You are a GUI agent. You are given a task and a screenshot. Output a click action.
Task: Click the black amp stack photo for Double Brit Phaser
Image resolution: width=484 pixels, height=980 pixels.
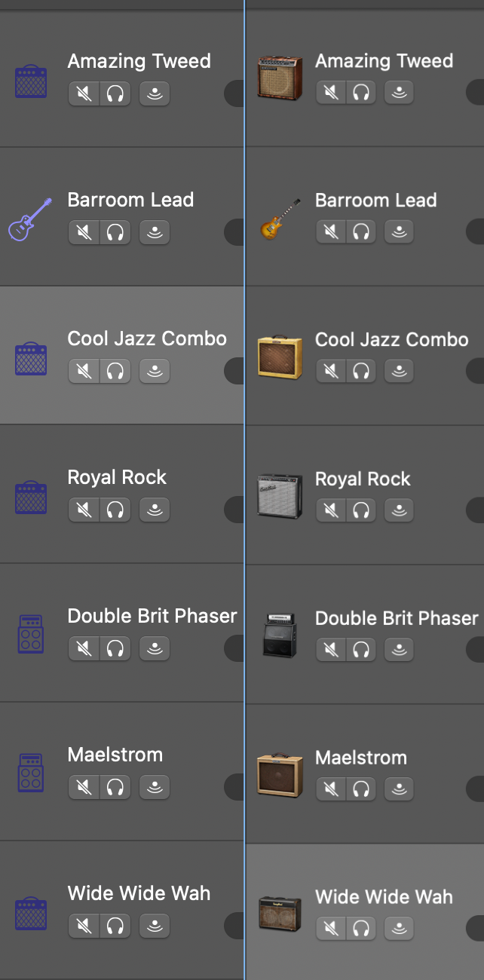(x=279, y=635)
